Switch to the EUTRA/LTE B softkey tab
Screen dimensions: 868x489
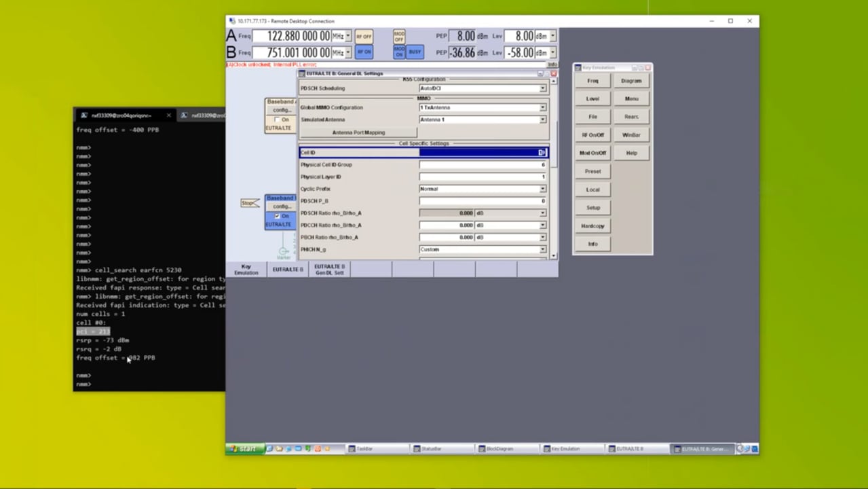coord(288,270)
